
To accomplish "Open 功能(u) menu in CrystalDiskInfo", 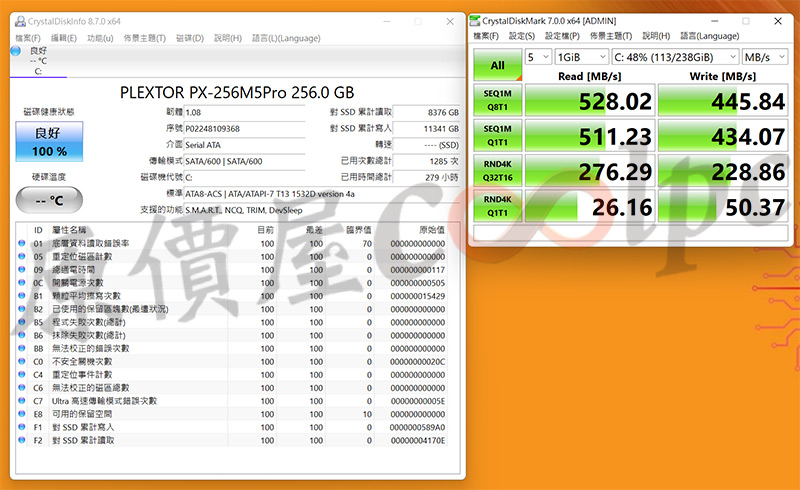I will coord(100,38).
